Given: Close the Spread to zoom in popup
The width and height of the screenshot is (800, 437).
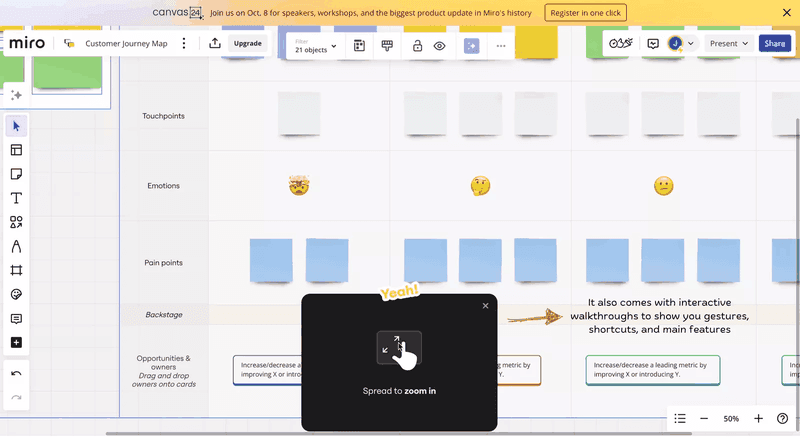Looking at the screenshot, I should (x=486, y=306).
